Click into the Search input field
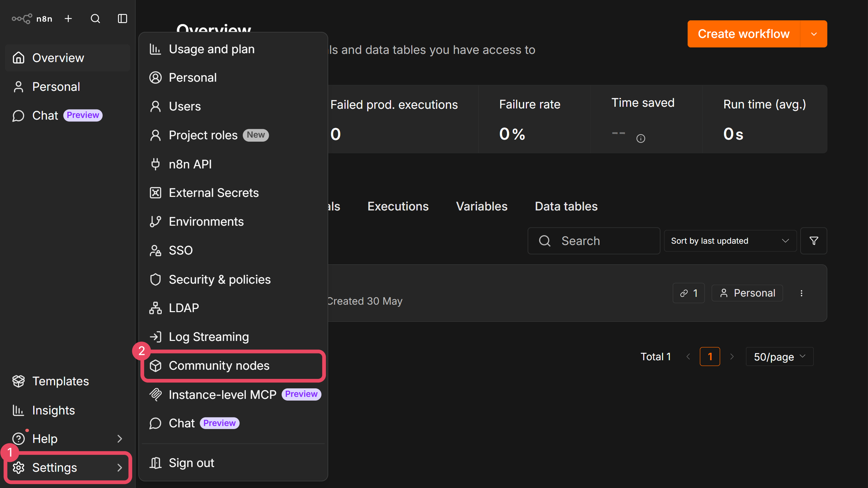Viewport: 868px width, 488px height. click(x=594, y=241)
